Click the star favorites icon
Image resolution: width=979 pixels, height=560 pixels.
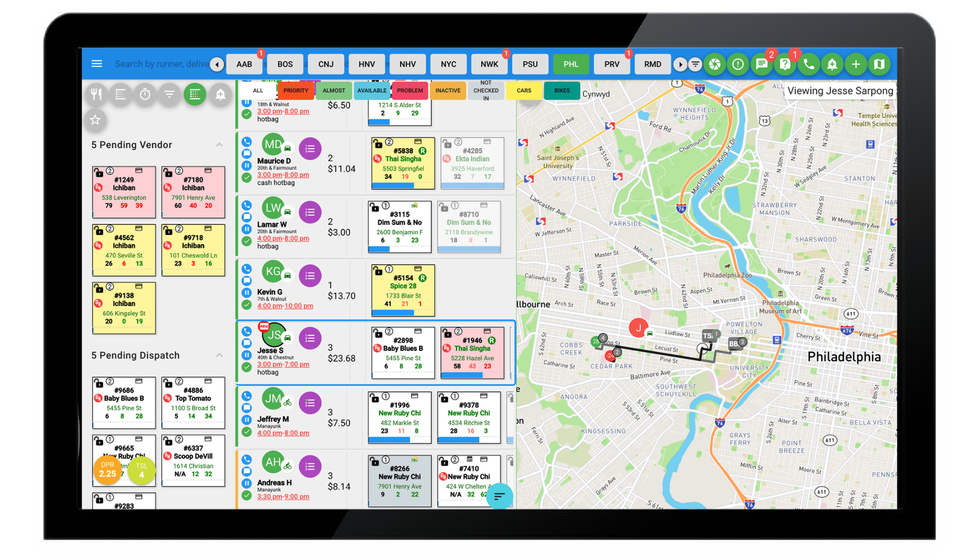95,120
